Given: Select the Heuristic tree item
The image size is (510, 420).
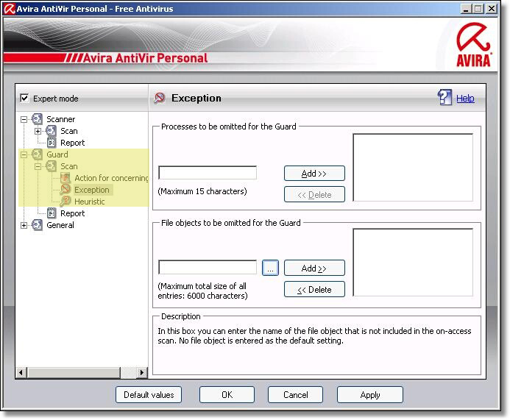Looking at the screenshot, I should point(90,202).
